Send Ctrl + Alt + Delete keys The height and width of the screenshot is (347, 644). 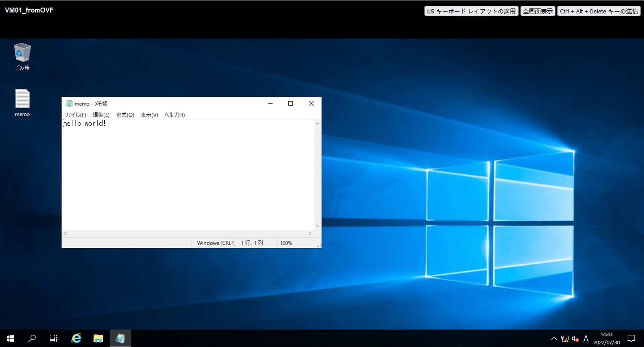[x=599, y=11]
